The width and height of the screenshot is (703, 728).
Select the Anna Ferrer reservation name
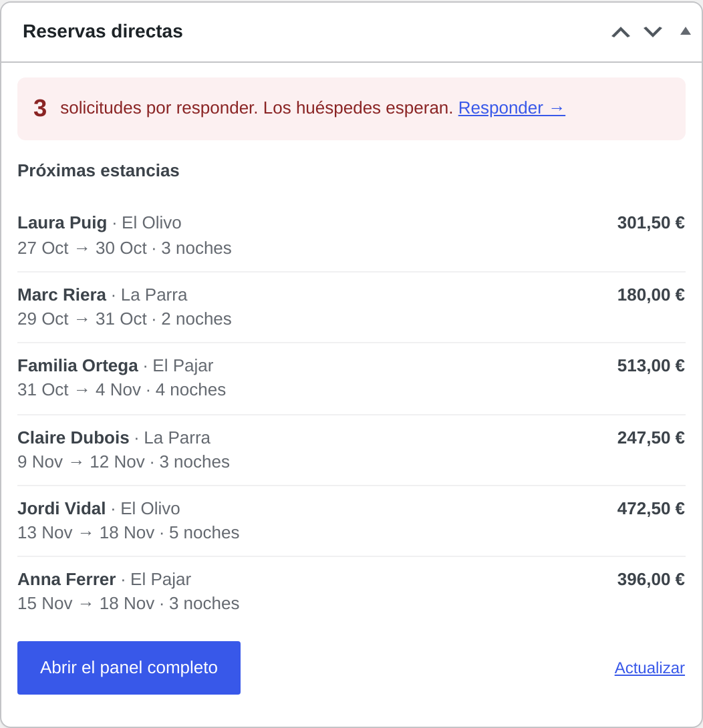66,579
